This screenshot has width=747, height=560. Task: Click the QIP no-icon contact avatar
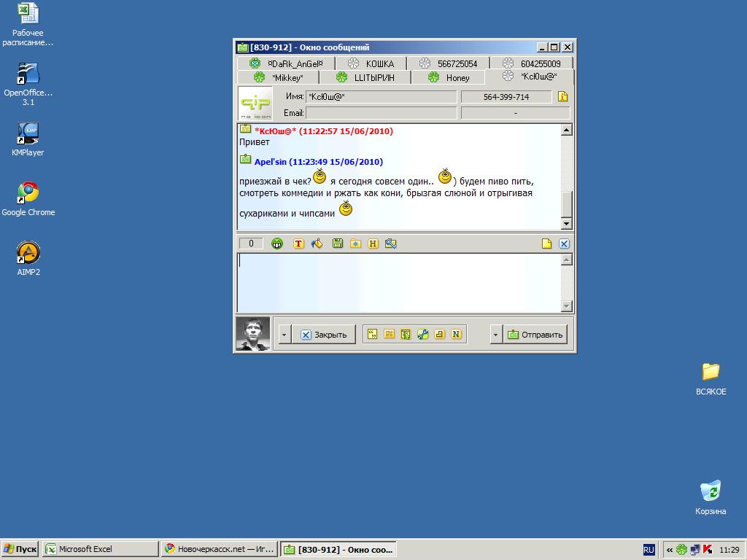point(255,103)
